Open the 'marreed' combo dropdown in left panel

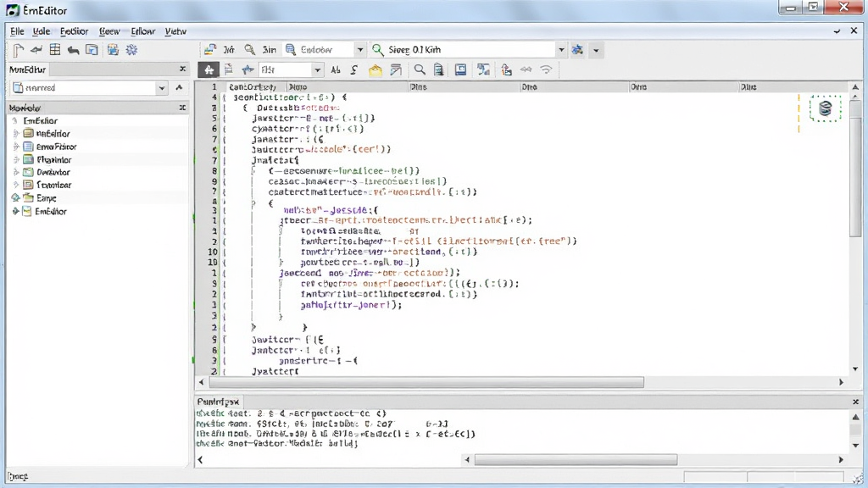(162, 88)
